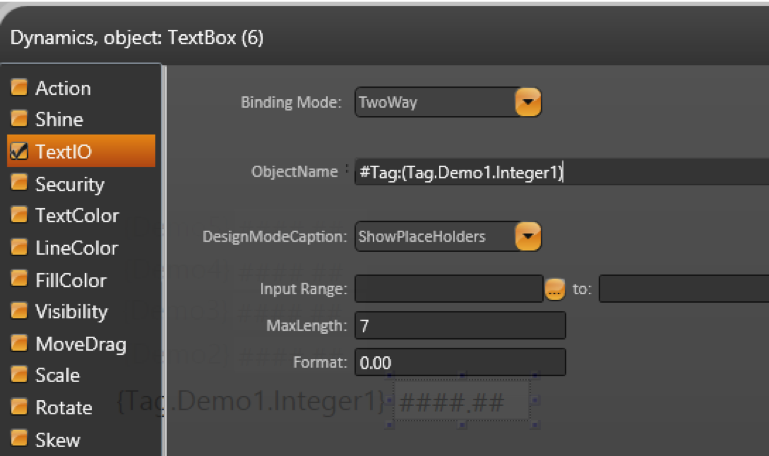Click the MoveDrag orange box icon
Screen dimensions: 769x456
point(19,344)
